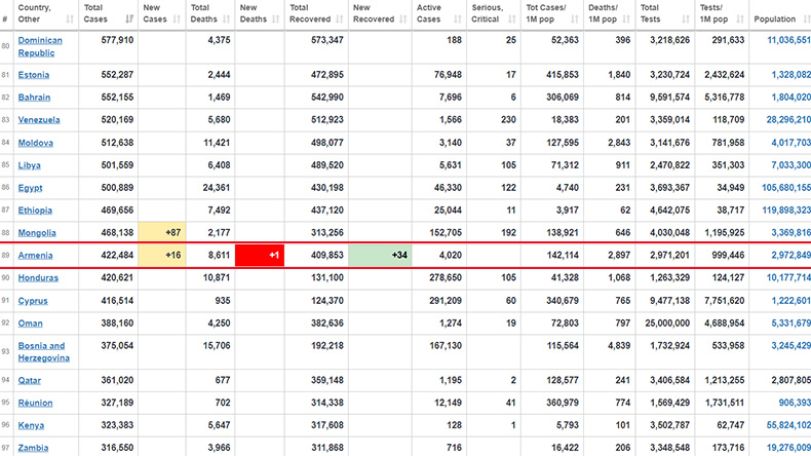Sort by Active Cases arrow icon

pyautogui.click(x=458, y=19)
